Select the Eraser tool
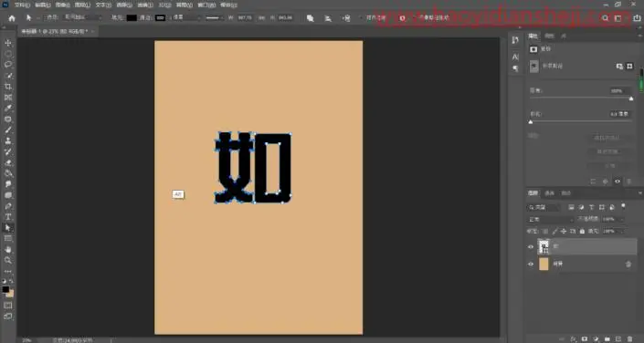The height and width of the screenshot is (343, 644). coord(8,162)
